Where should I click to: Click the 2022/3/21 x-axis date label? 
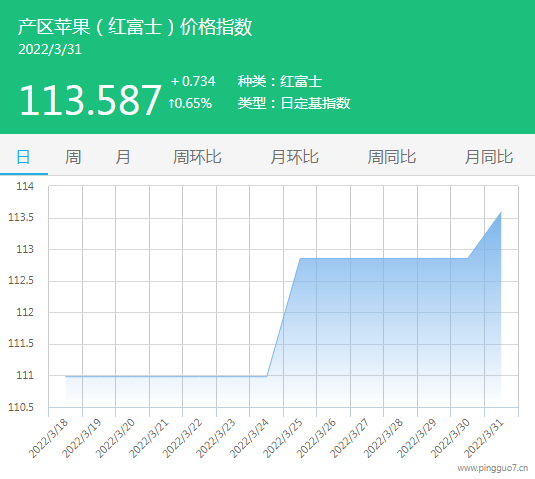tap(148, 438)
